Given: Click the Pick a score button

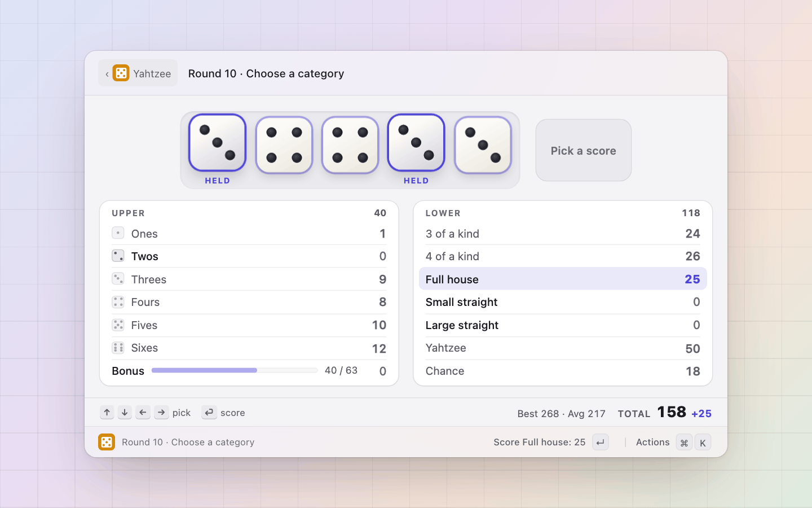Looking at the screenshot, I should point(583,150).
